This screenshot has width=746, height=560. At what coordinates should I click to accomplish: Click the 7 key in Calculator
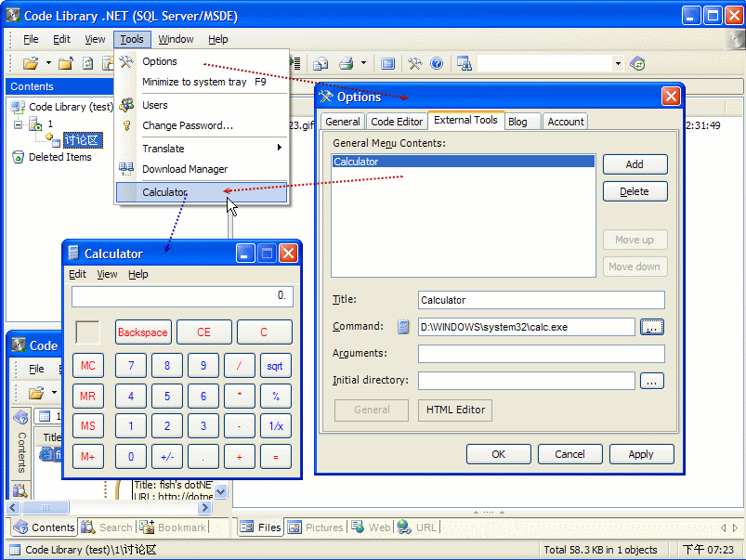[131, 366]
